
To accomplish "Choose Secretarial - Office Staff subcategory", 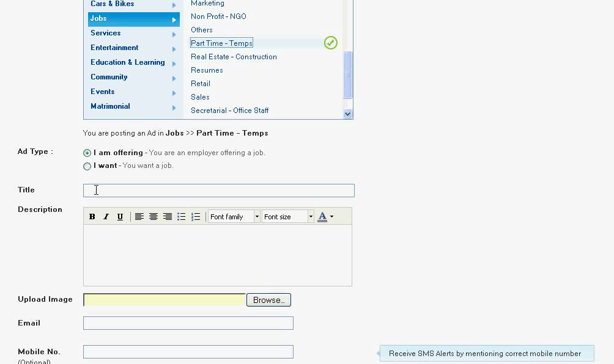I will point(229,111).
